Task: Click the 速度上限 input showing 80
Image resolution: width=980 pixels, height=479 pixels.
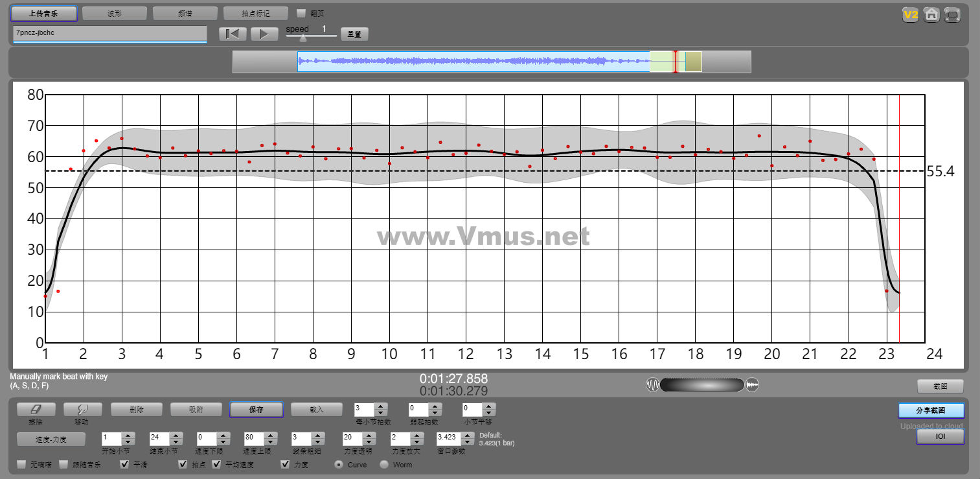Action: click(255, 439)
